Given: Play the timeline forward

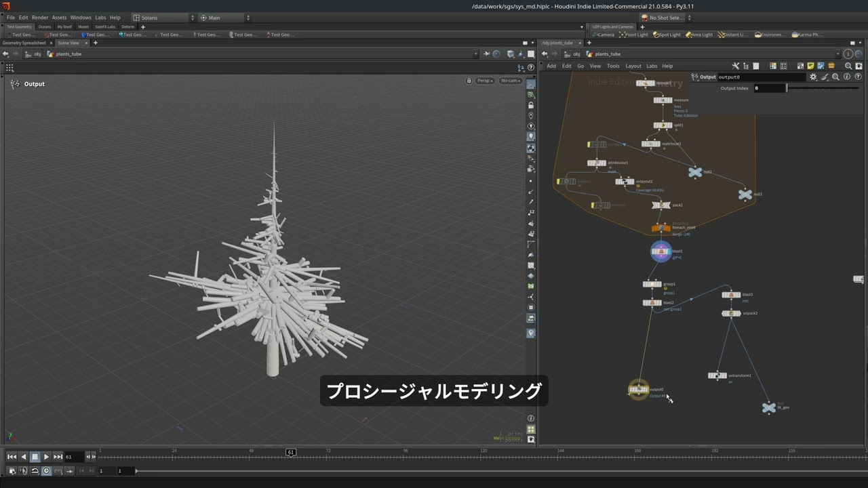Looking at the screenshot, I should 46,457.
